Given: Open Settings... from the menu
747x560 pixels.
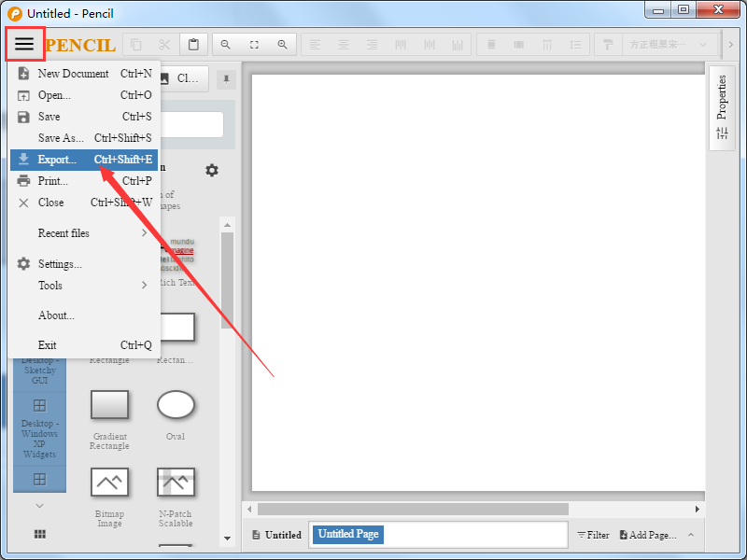Looking at the screenshot, I should (x=84, y=264).
